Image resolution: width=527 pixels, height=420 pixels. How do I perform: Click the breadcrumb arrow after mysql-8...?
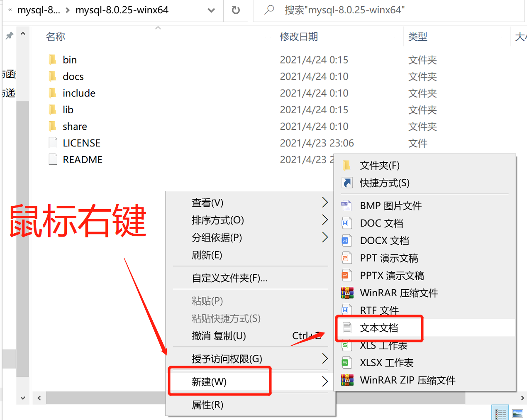[68, 10]
